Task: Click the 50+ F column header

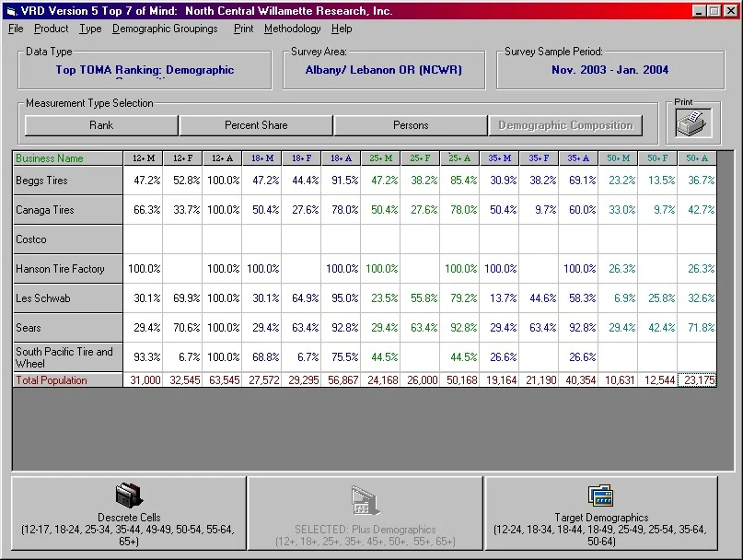Action: click(657, 158)
